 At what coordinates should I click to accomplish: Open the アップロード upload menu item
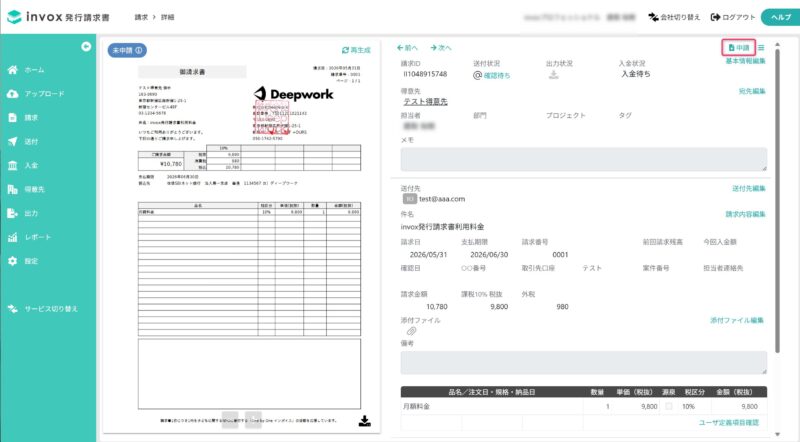(x=44, y=94)
